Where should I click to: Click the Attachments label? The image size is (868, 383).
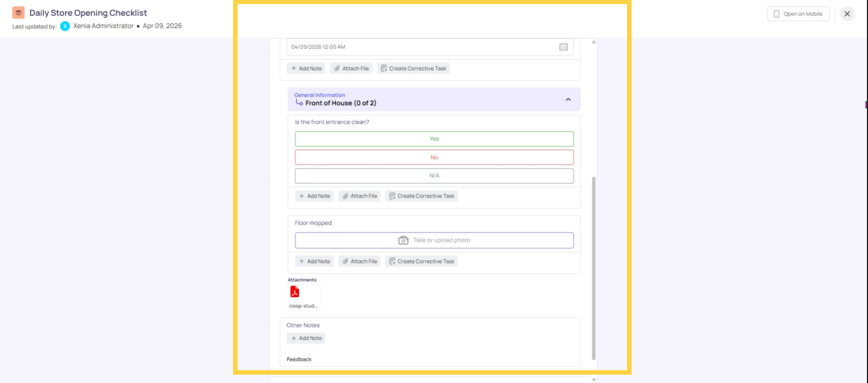tap(302, 280)
